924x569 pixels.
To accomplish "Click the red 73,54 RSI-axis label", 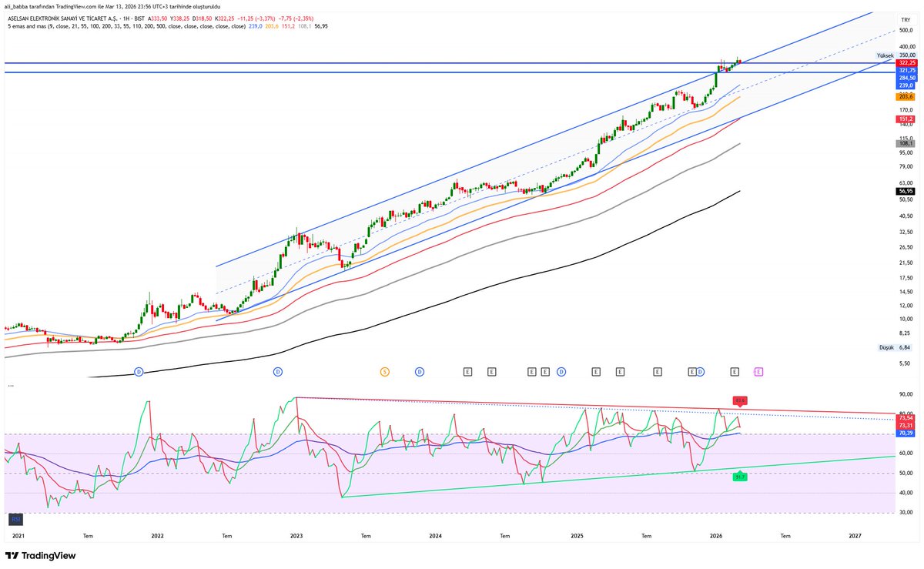I will [x=906, y=418].
